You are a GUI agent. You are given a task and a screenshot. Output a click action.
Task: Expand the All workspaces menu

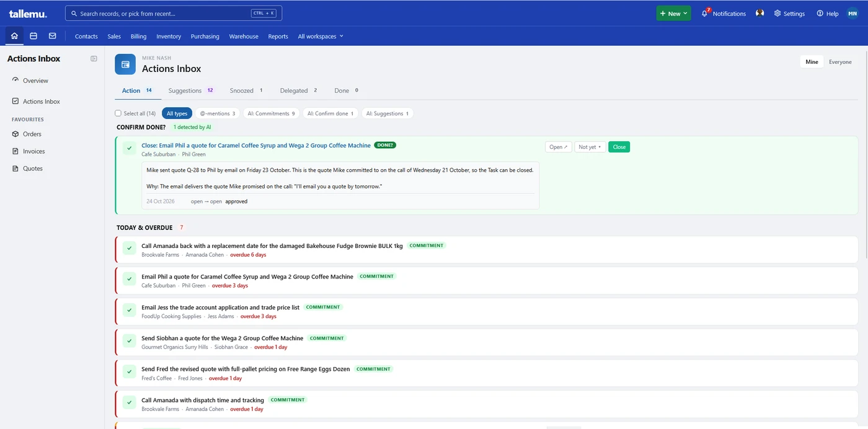pyautogui.click(x=321, y=36)
